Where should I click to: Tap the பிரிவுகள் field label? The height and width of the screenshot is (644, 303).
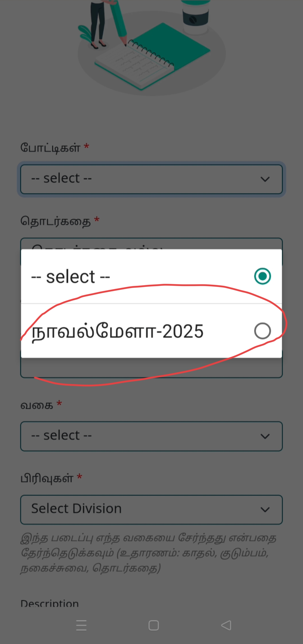point(47,478)
